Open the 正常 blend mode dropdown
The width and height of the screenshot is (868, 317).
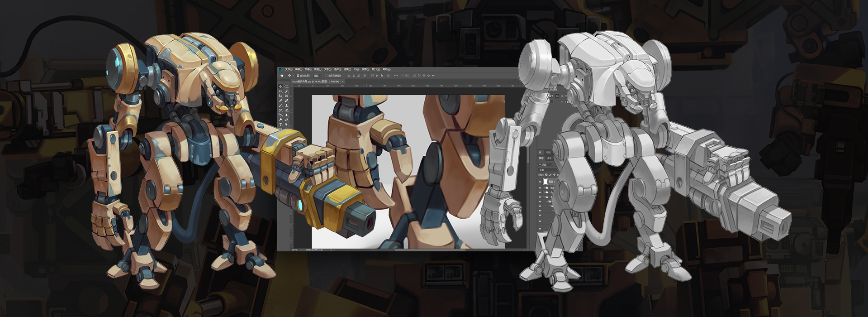(547, 170)
